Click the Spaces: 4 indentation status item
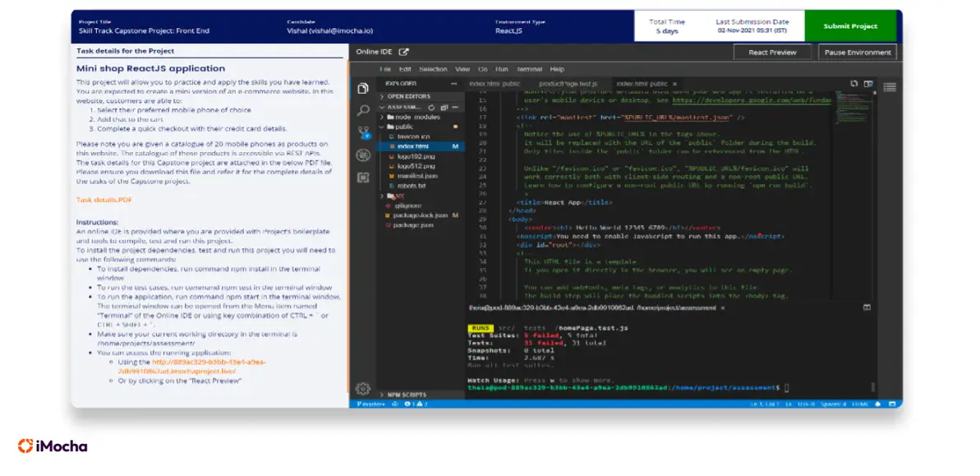 [x=834, y=404]
